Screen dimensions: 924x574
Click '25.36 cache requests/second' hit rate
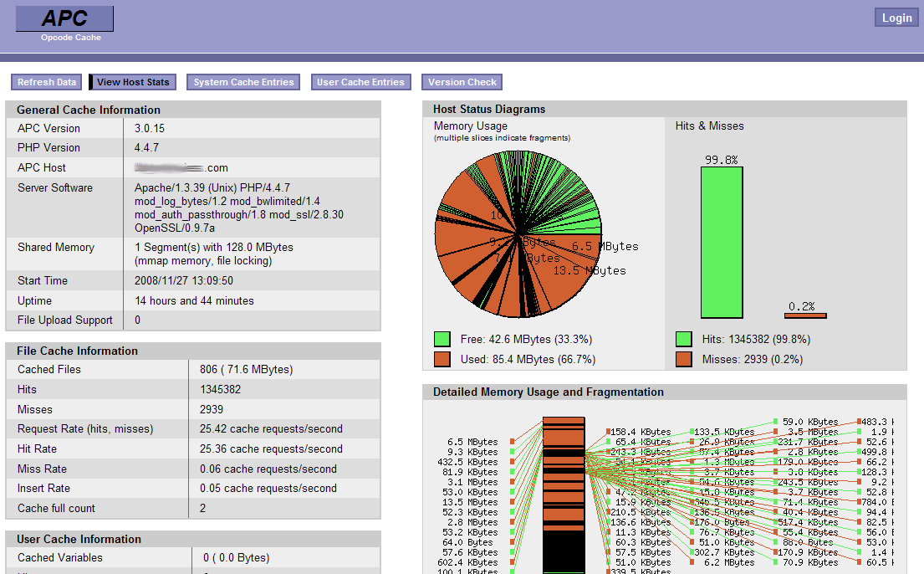click(x=271, y=449)
